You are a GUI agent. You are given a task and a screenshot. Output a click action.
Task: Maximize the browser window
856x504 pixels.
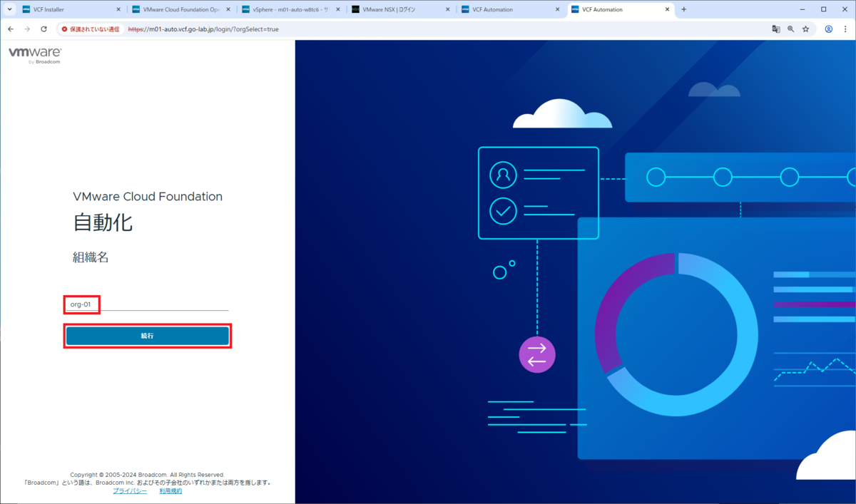coord(823,9)
